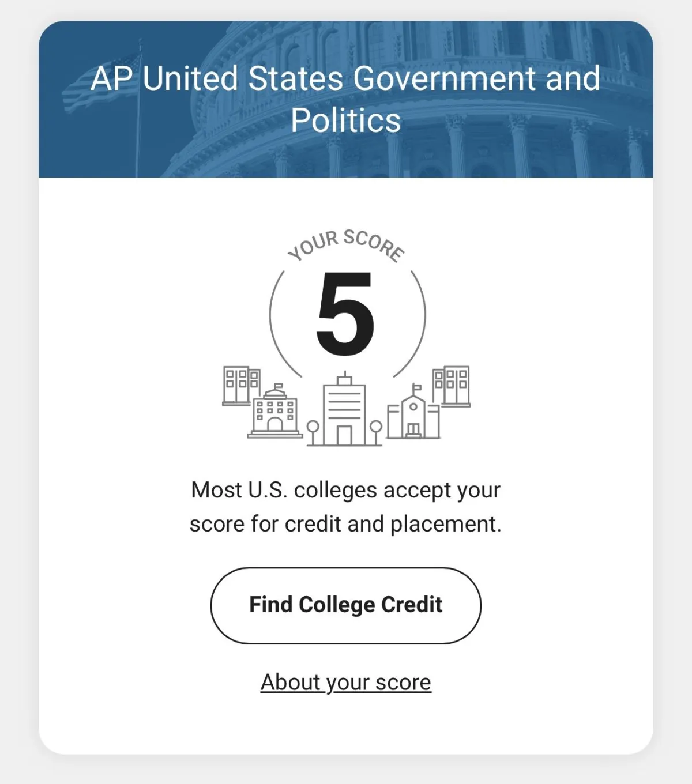Click the AP United States Government heading

[x=345, y=78]
